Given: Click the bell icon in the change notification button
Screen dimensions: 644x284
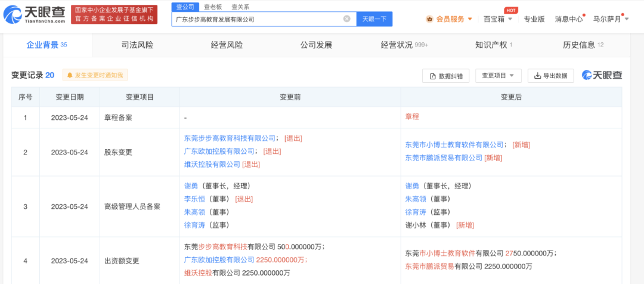Looking at the screenshot, I should point(70,75).
